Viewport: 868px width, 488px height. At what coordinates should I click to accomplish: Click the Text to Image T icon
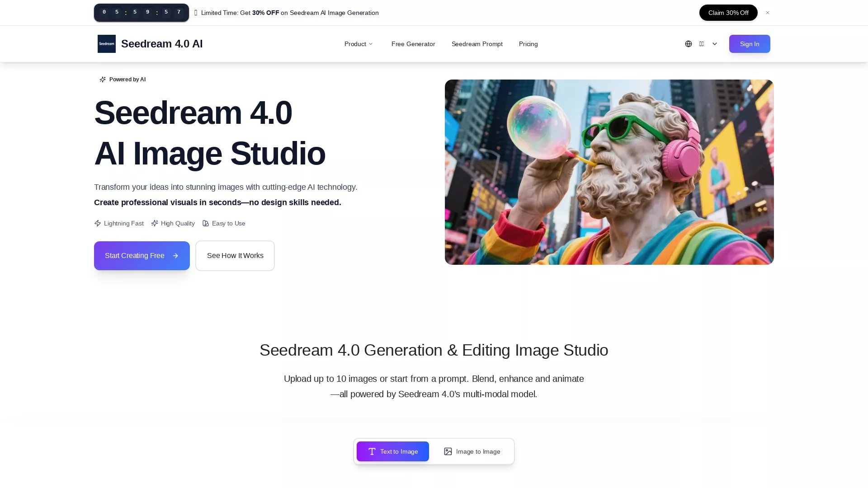pyautogui.click(x=372, y=451)
